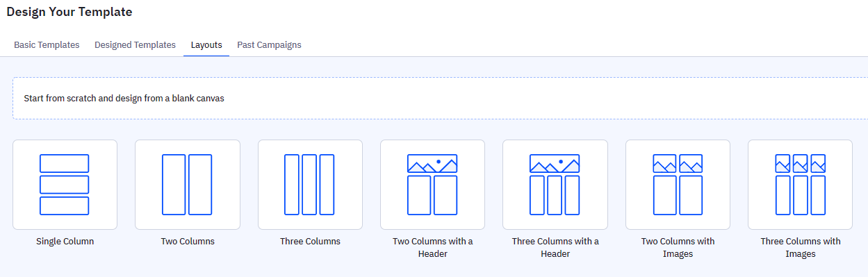The image size is (868, 277).
Task: Click the 'Three Columns' caption text
Action: click(x=310, y=242)
